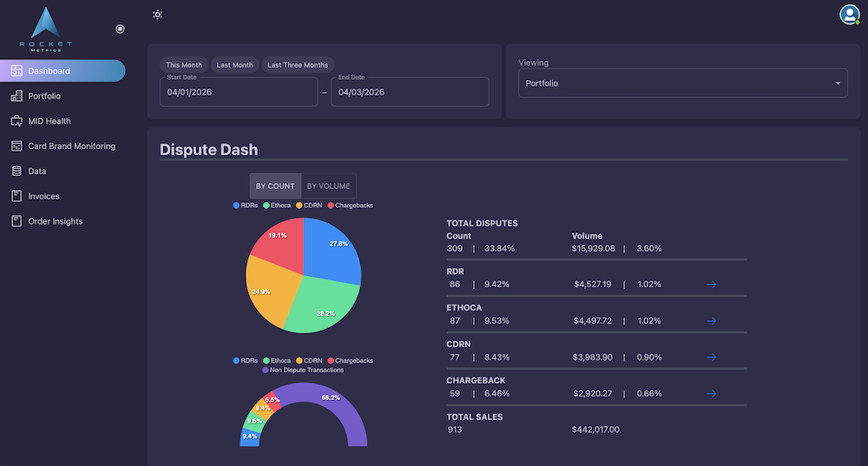Expand Chargeback details with arrow
Screen dimensions: 868x466
(x=711, y=393)
